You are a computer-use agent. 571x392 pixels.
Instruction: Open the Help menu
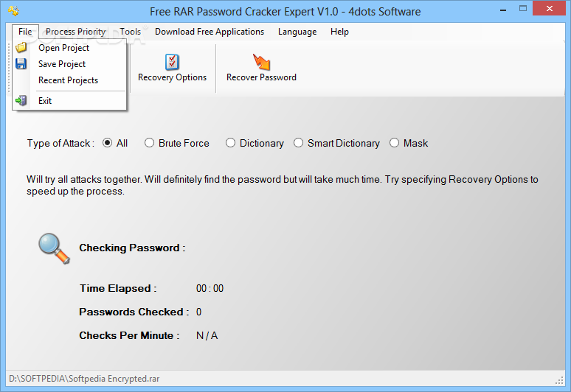click(x=340, y=32)
